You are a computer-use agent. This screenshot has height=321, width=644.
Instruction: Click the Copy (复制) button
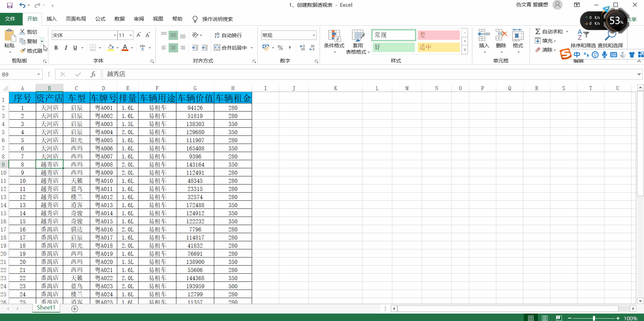tap(29, 41)
